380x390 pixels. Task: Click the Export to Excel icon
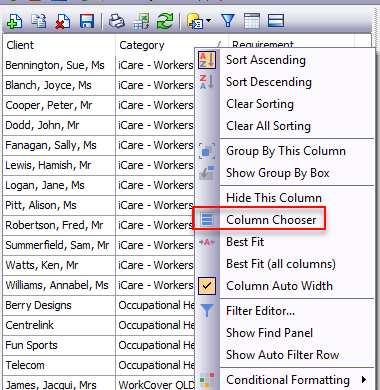(141, 21)
